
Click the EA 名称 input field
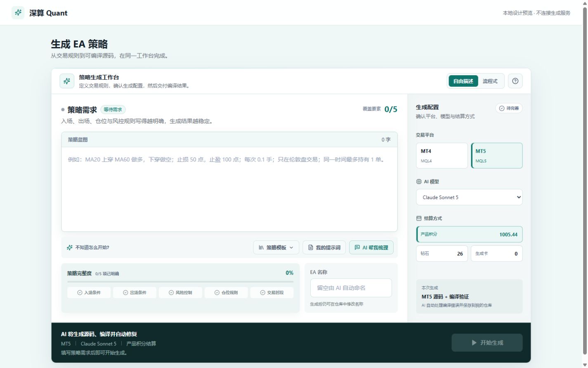[x=351, y=288]
